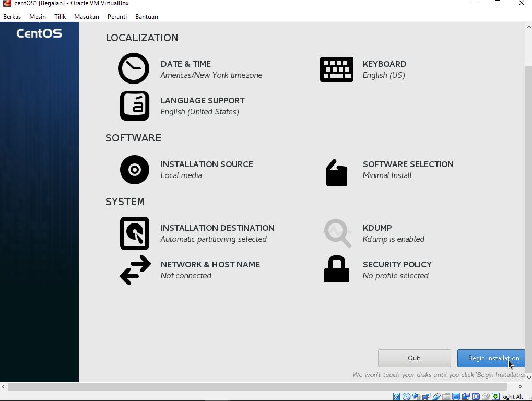Screen dimensions: 532x401
Task: Click the mouse integration status icon
Action: [x=486, y=396]
